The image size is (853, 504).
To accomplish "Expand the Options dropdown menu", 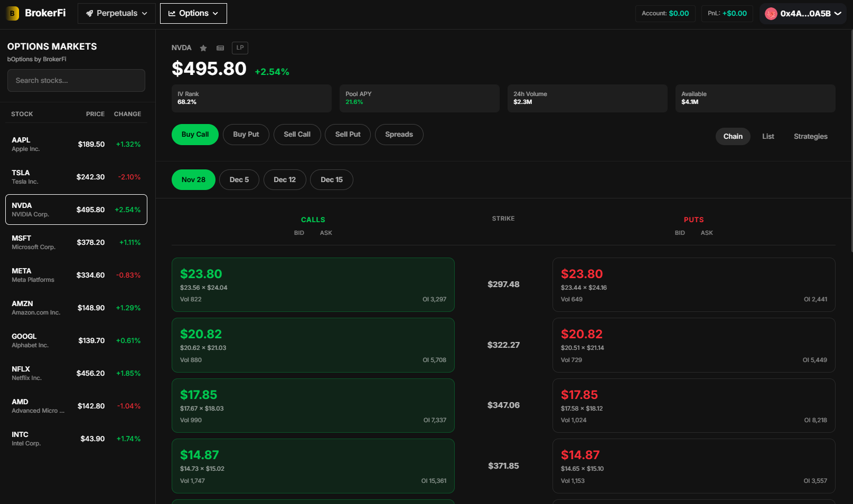I will click(x=193, y=13).
